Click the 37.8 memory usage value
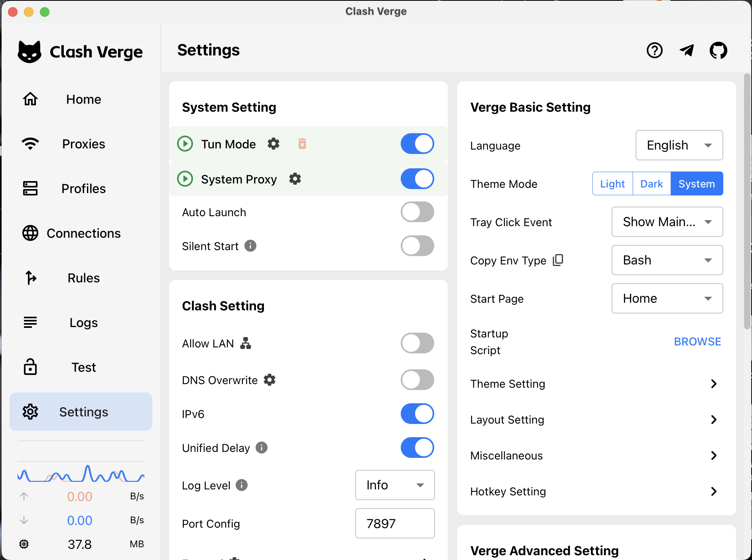The image size is (752, 560). tap(79, 544)
